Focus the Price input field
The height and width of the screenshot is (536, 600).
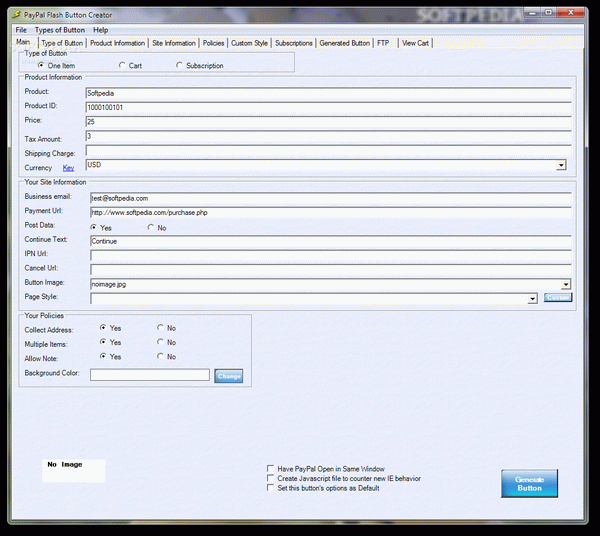[328, 122]
